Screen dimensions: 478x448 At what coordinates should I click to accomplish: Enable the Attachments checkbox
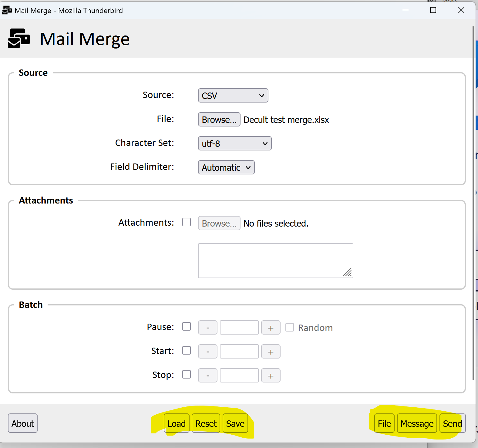pyautogui.click(x=187, y=222)
